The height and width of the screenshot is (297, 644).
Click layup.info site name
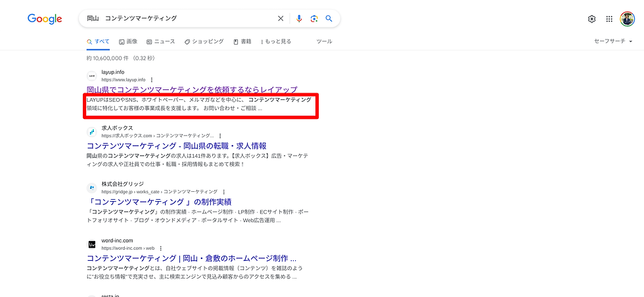tap(112, 72)
